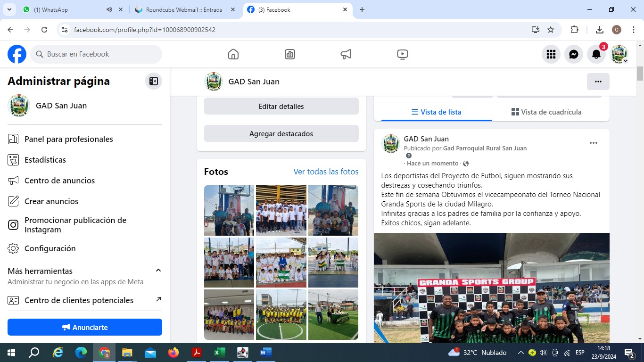Image resolution: width=644 pixels, height=362 pixels.
Task: Click the Buscar en Facebook search field
Action: (x=97, y=54)
